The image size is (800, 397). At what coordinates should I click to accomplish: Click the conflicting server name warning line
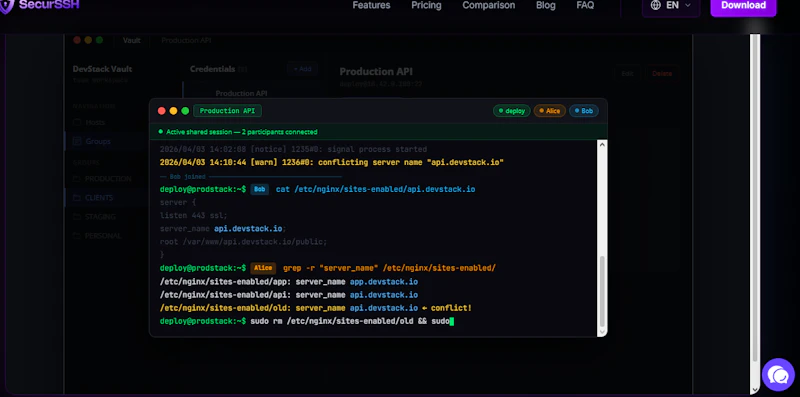[332, 162]
